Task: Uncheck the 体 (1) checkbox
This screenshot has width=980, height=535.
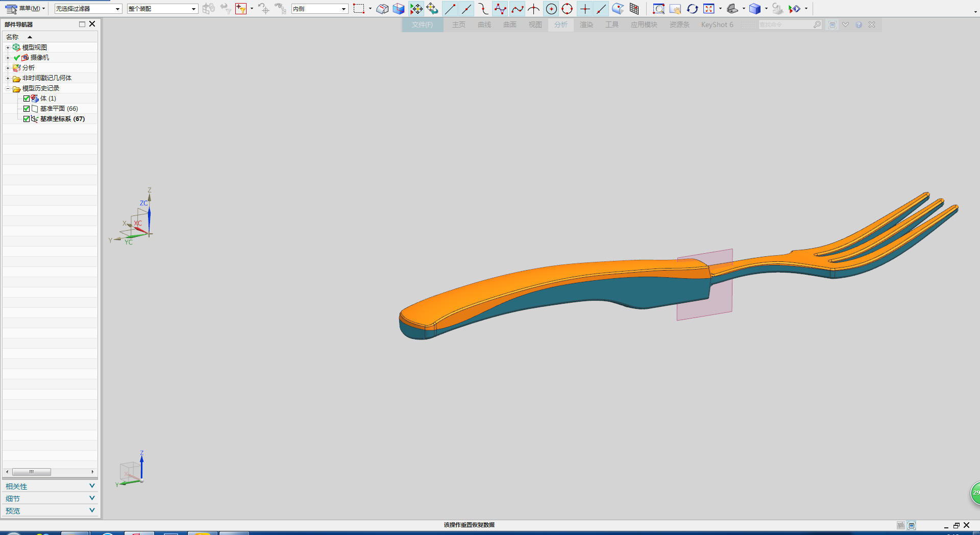Action: [27, 99]
